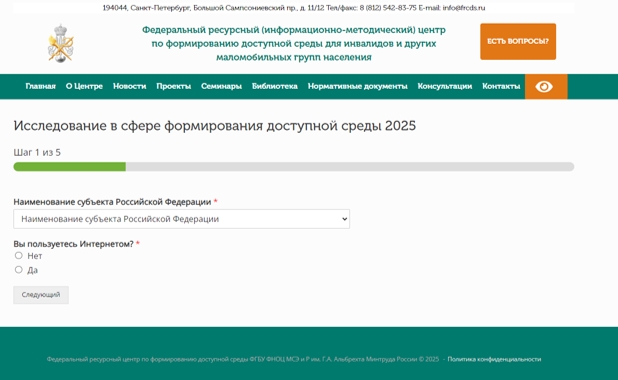Select the "Нет" radio button
The width and height of the screenshot is (618, 380).
click(19, 255)
